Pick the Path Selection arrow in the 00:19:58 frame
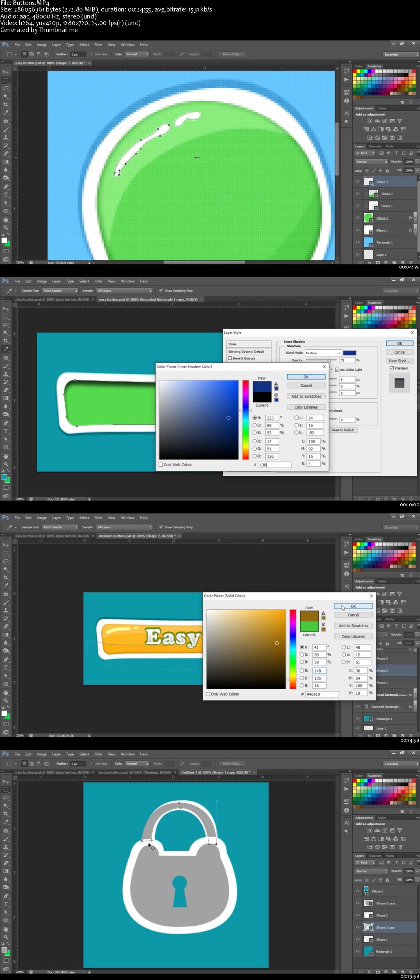The image size is (420, 980). tap(6, 912)
